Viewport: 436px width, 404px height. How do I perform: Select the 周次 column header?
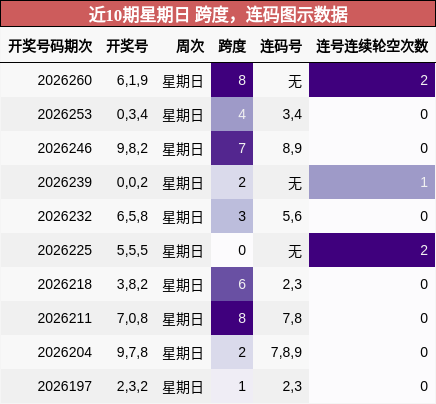pos(190,46)
